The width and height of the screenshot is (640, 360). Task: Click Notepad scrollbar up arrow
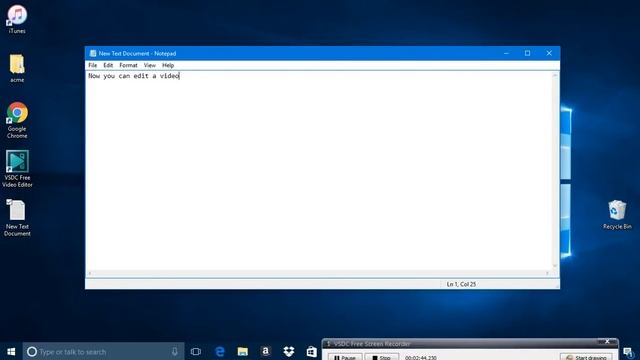point(555,75)
